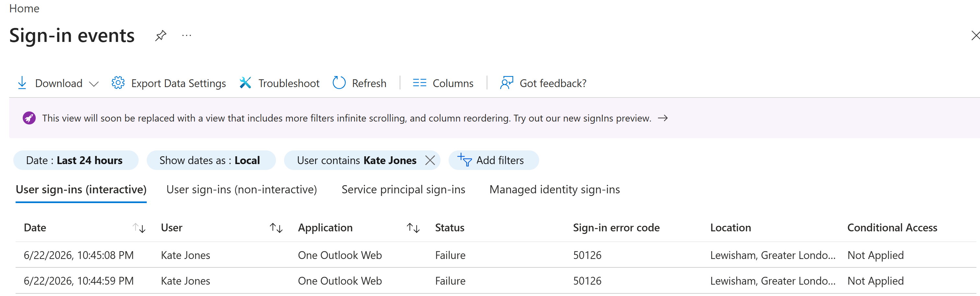Click One Outlook Web in 10:44:59 PM row
The image size is (980, 296).
pyautogui.click(x=340, y=281)
